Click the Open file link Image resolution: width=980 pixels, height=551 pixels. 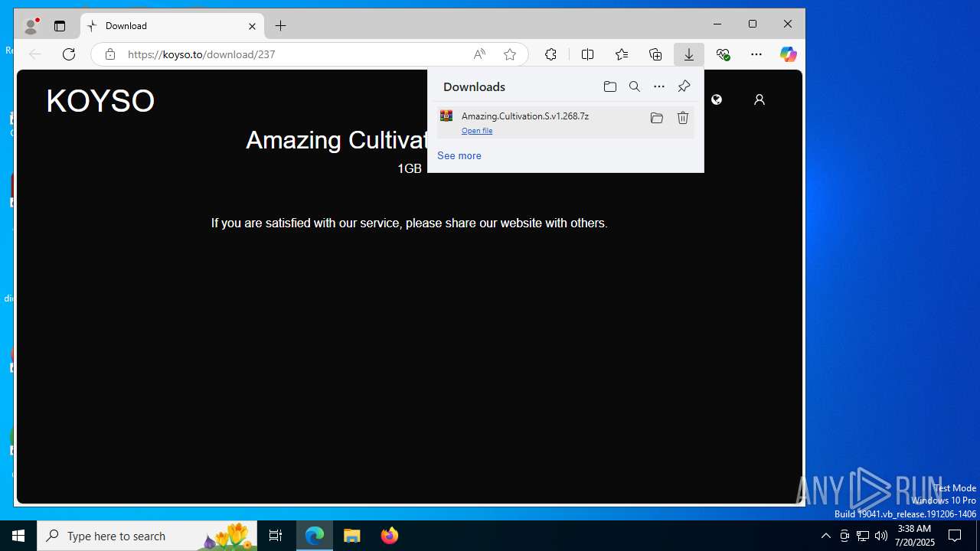tap(477, 131)
